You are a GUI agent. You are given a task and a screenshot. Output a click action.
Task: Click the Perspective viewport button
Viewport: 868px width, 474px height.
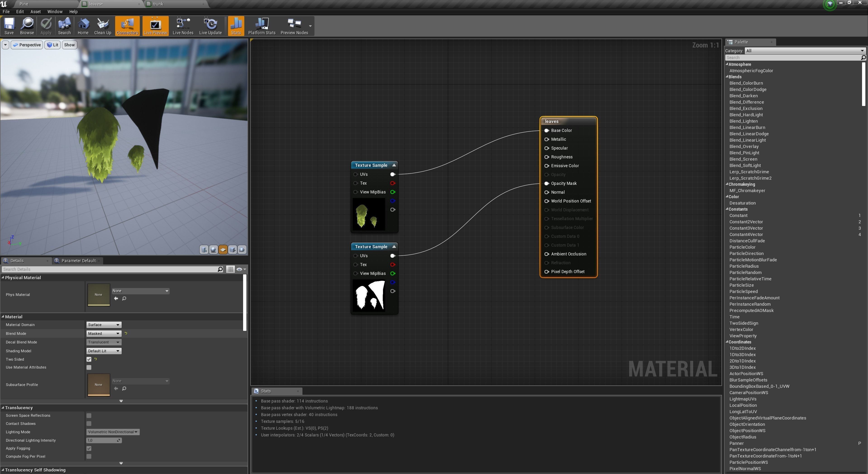27,45
